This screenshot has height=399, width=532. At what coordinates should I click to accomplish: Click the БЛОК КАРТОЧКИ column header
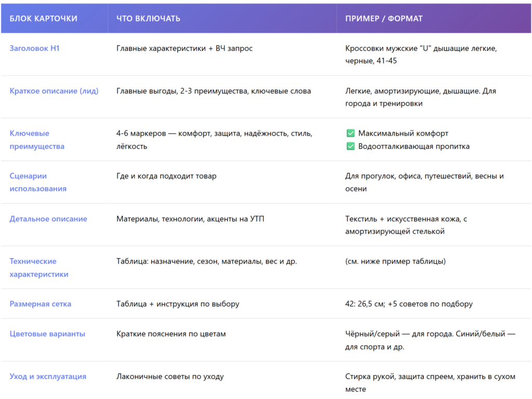(x=44, y=19)
